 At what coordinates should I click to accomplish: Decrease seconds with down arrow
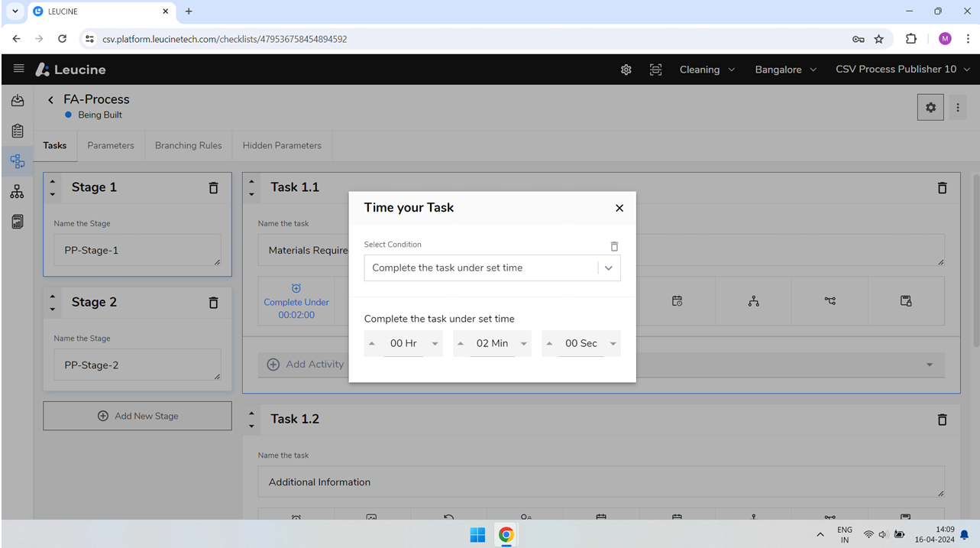(613, 344)
